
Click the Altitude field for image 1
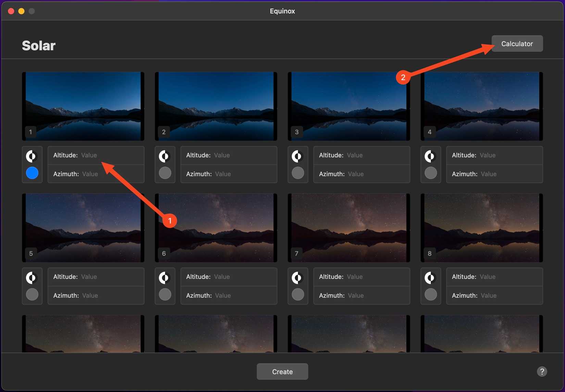click(x=96, y=155)
